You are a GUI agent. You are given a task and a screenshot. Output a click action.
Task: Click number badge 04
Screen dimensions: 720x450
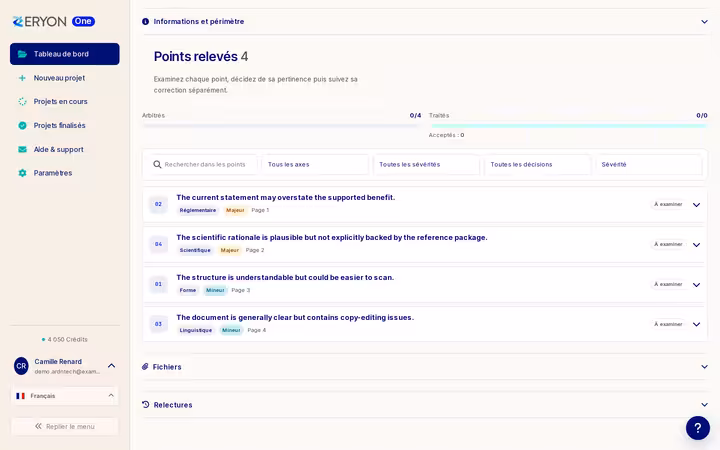tap(158, 244)
